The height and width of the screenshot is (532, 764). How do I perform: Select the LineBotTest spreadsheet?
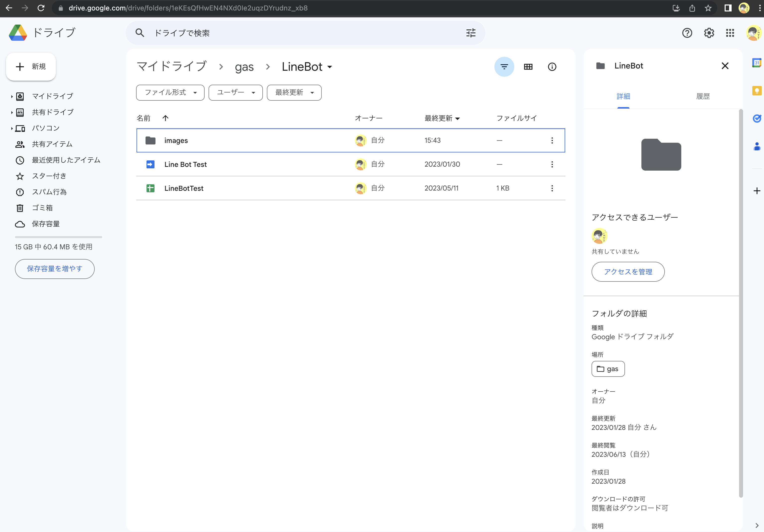tap(351, 188)
